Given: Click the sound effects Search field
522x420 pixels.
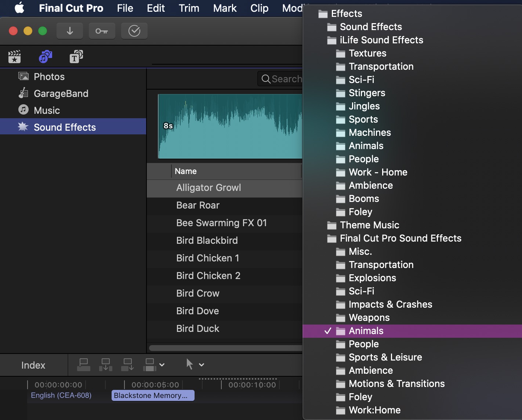Looking at the screenshot, I should pos(280,79).
